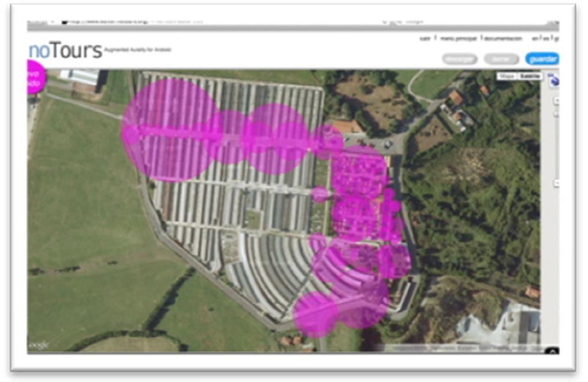Click the pink 'nuevo sonido' circle button
588x382 pixels.
click(36, 77)
